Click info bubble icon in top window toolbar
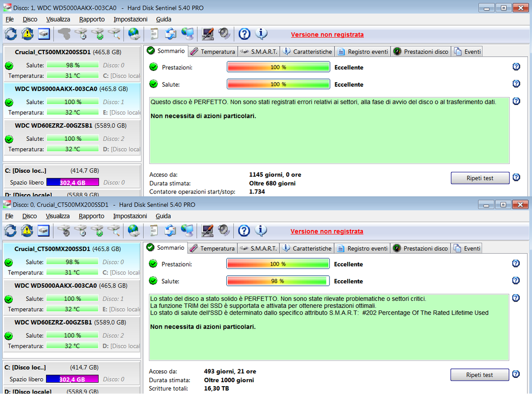The height and width of the screenshot is (394, 532). tap(261, 34)
